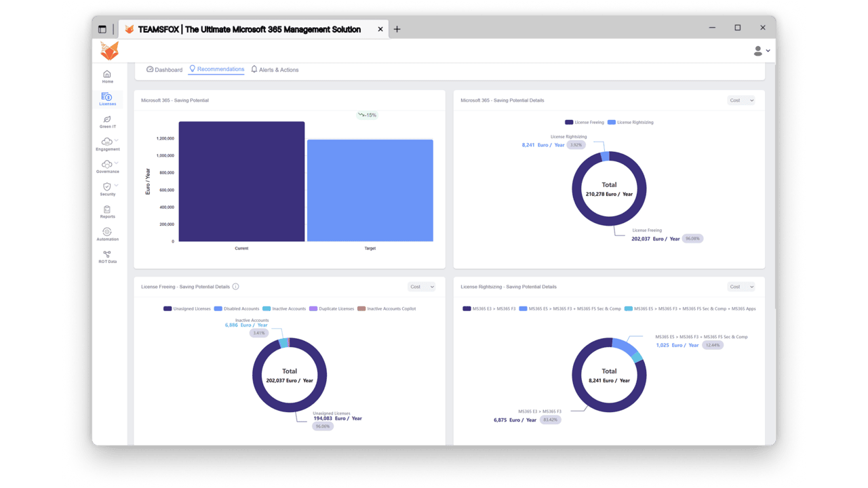The width and height of the screenshot is (868, 488).
Task: Click the 'License Rightsizing - Saving Potential Details' title
Action: 509,287
